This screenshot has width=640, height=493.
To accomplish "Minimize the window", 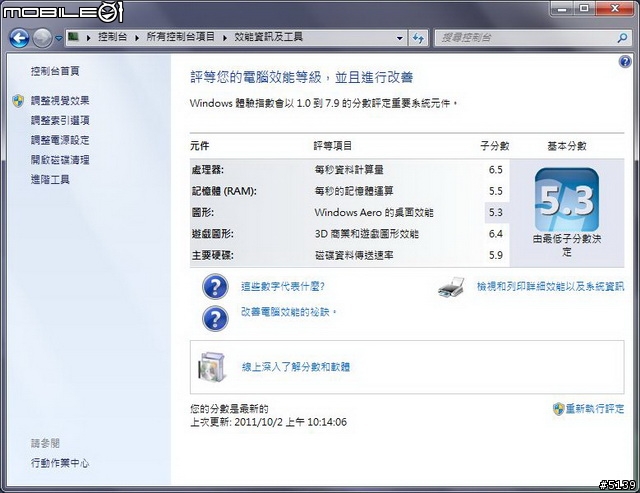I will (x=562, y=8).
